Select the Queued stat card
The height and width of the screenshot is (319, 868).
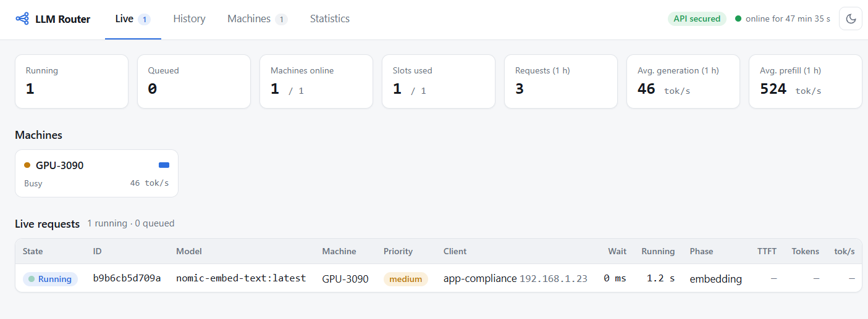(194, 81)
